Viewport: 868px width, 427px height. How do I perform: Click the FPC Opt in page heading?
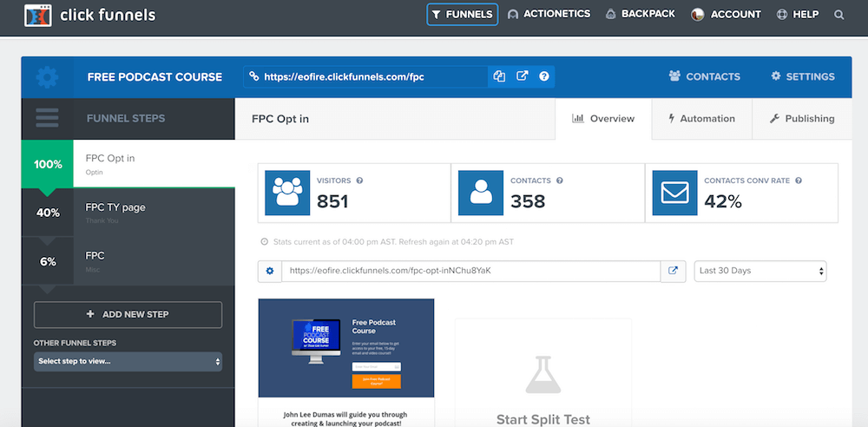coord(280,119)
